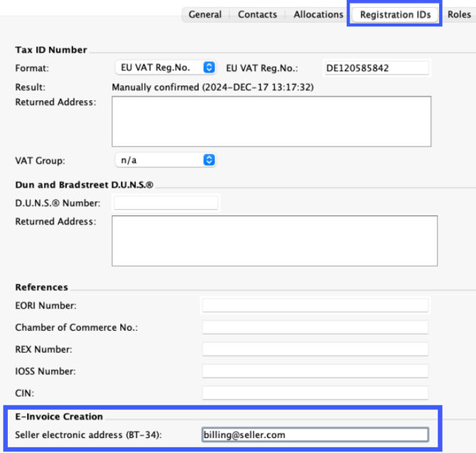
Task: Click the 'IOSS Number:' label
Action: click(x=45, y=371)
